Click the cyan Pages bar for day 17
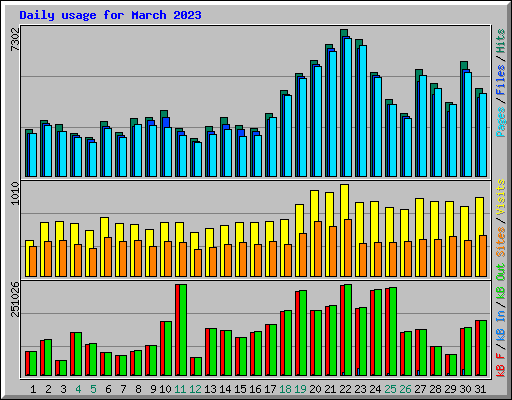 [x=273, y=147]
